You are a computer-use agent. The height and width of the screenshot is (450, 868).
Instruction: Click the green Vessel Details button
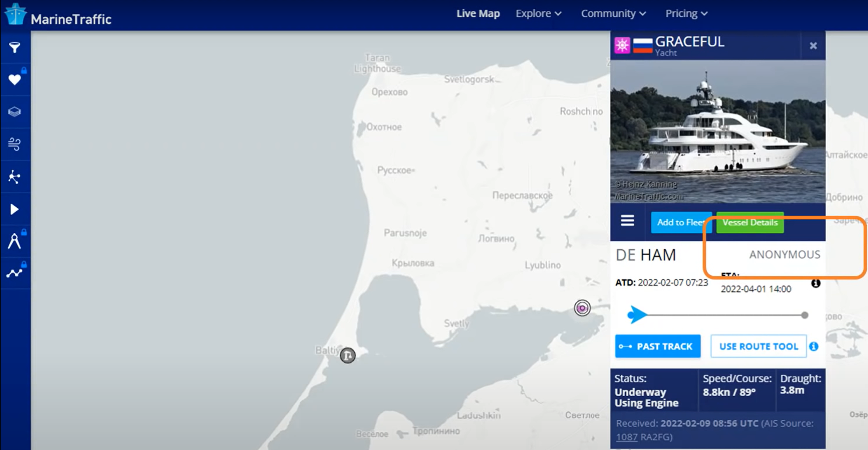[750, 222]
